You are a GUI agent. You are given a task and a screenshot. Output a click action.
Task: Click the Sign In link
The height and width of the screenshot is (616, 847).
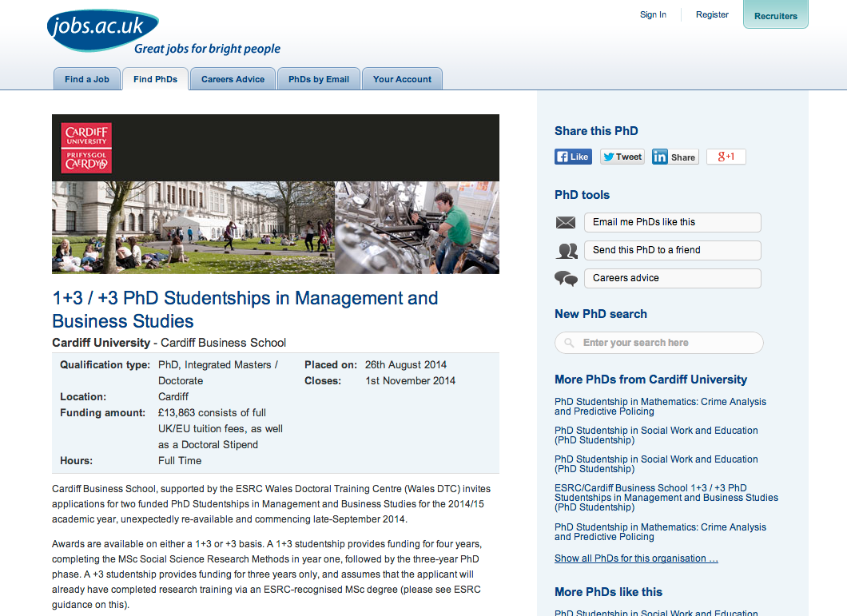653,14
